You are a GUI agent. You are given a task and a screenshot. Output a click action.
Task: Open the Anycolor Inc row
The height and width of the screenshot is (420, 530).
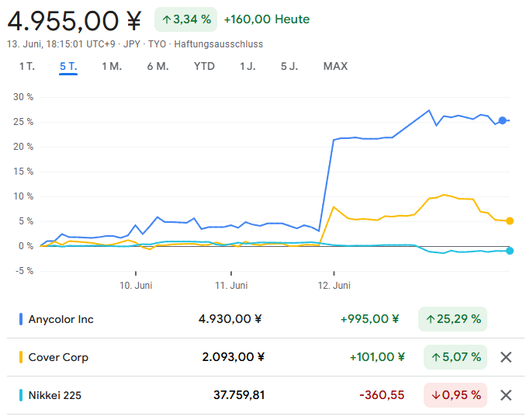(x=265, y=319)
